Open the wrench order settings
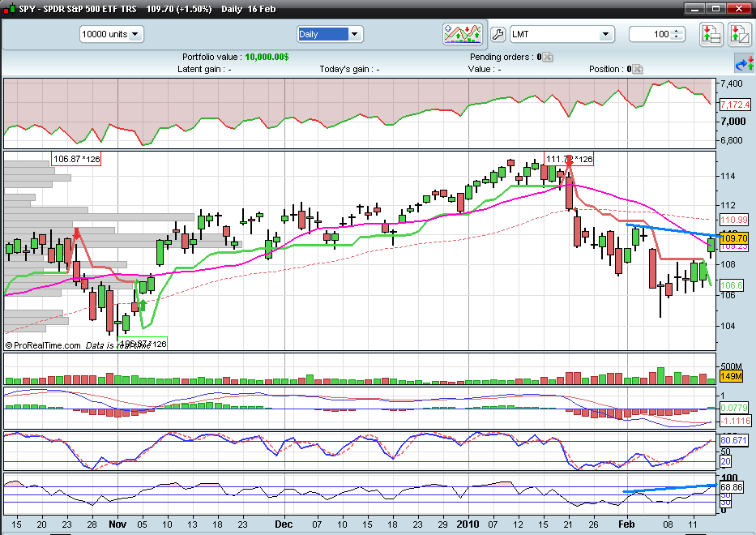 pyautogui.click(x=497, y=34)
